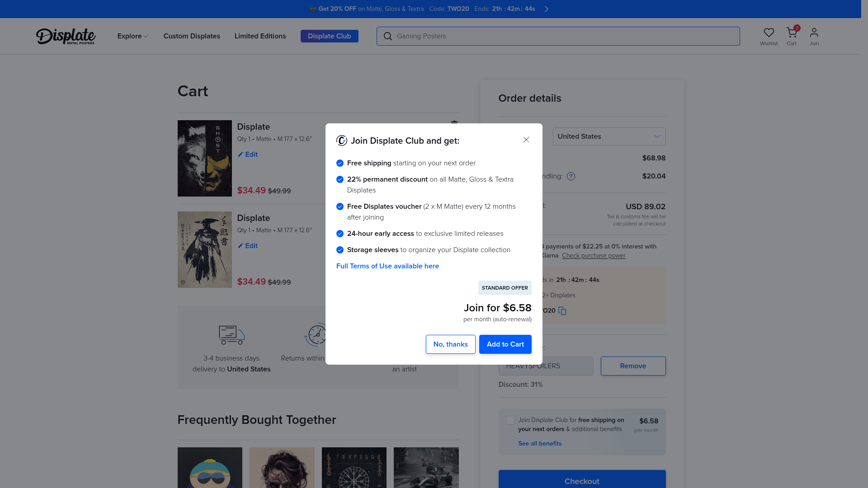
Task: Open the Ghost wolf poster thumbnail
Action: pyautogui.click(x=204, y=158)
